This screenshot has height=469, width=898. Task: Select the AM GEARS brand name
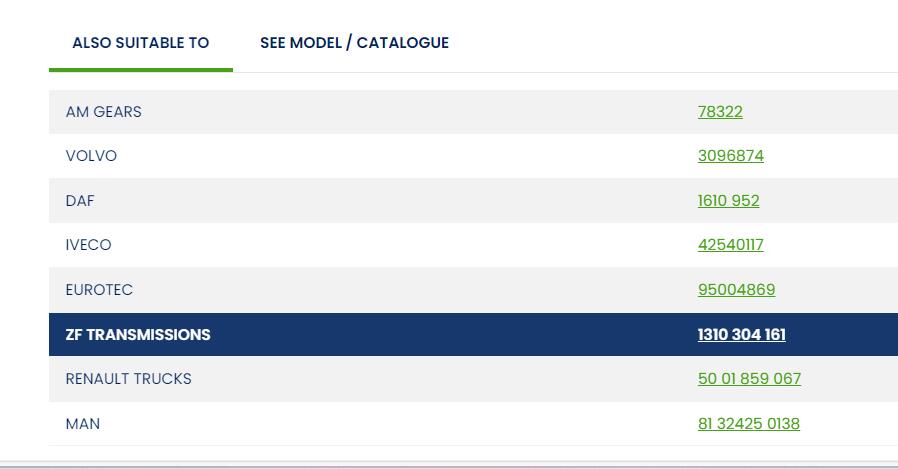click(x=104, y=112)
